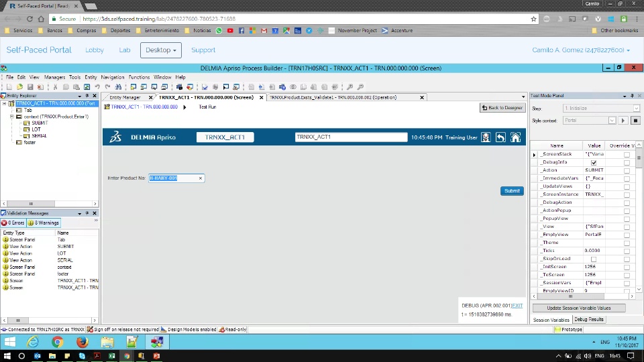Open the Functions menu

pos(140,77)
